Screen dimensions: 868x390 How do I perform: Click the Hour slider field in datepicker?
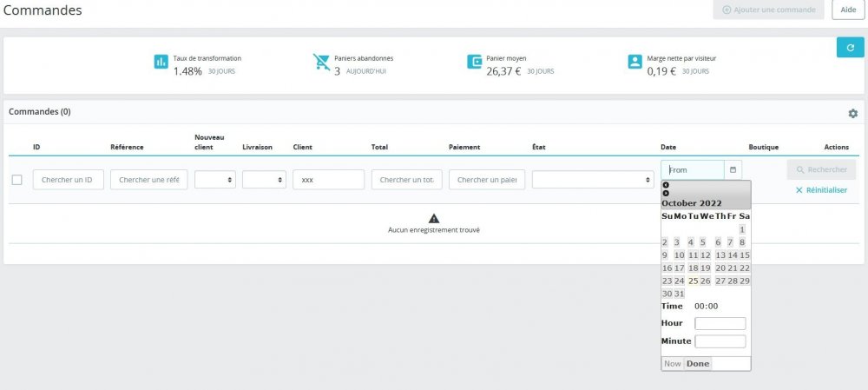[x=720, y=323]
